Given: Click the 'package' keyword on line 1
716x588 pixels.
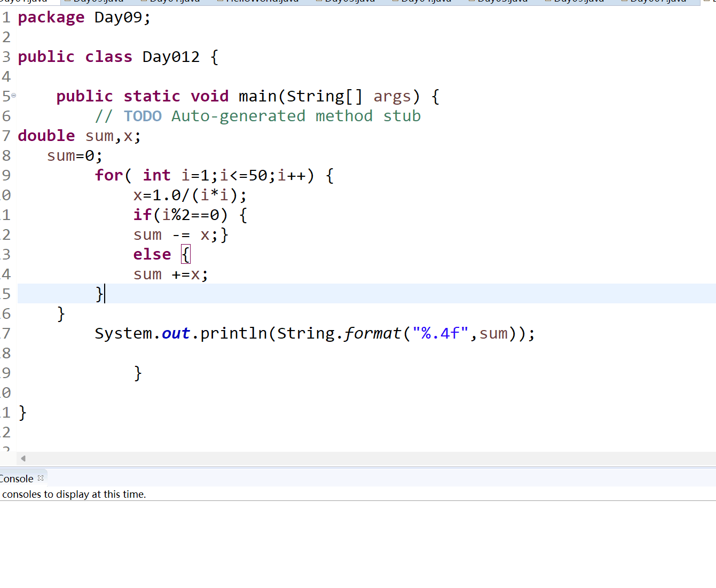Looking at the screenshot, I should (51, 18).
